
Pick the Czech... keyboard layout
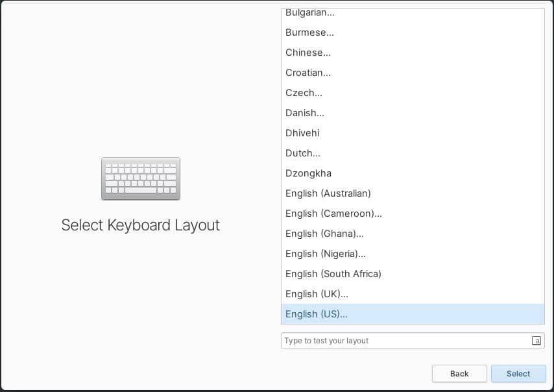tap(413, 93)
